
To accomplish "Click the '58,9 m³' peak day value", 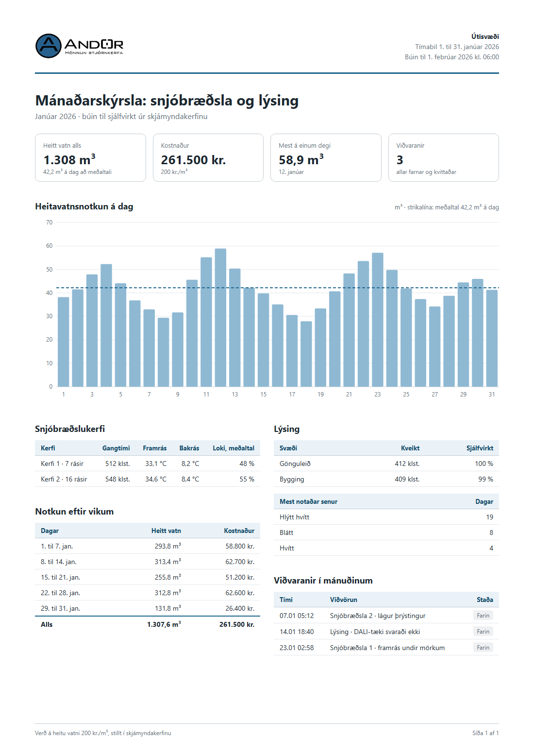I will pyautogui.click(x=301, y=159).
